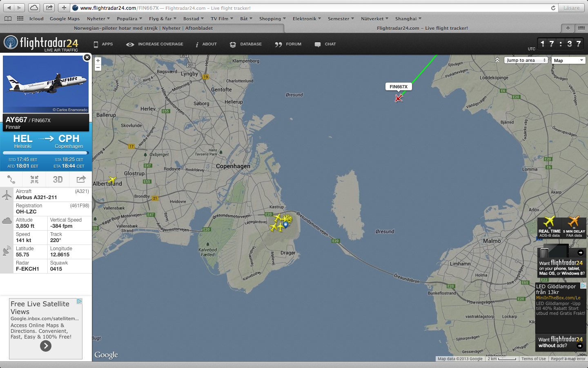Viewport: 588px width, 368px height.
Task: Click the browser back arrow button
Action: [9, 8]
